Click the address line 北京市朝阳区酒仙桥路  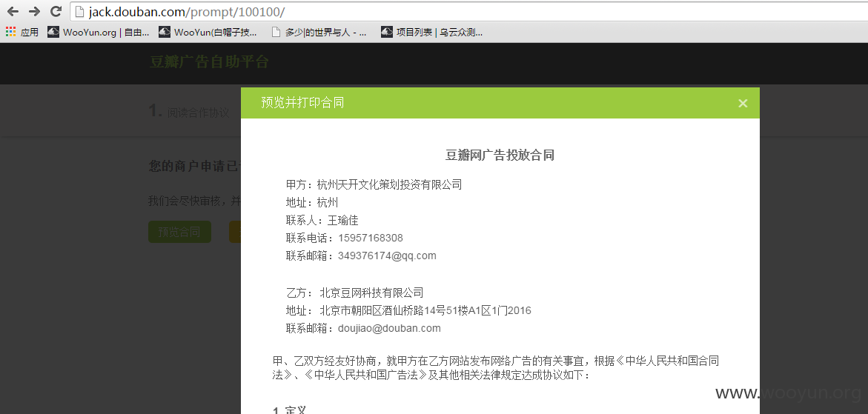click(x=408, y=310)
